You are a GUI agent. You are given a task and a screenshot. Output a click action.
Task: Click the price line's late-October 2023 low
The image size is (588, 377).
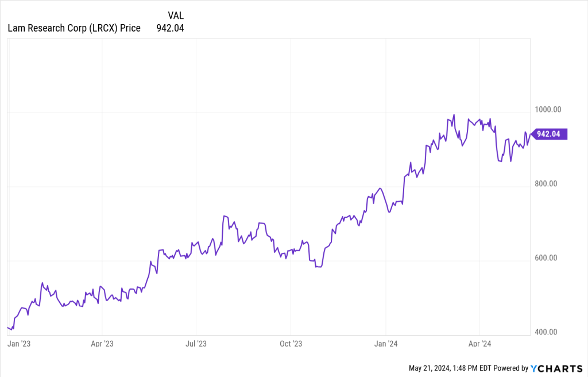318,267
